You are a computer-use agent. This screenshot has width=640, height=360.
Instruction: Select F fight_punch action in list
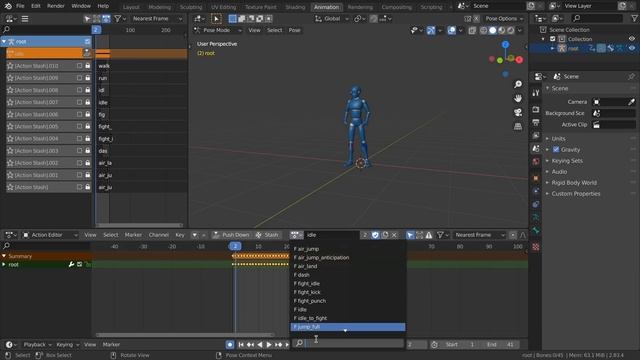(348, 301)
